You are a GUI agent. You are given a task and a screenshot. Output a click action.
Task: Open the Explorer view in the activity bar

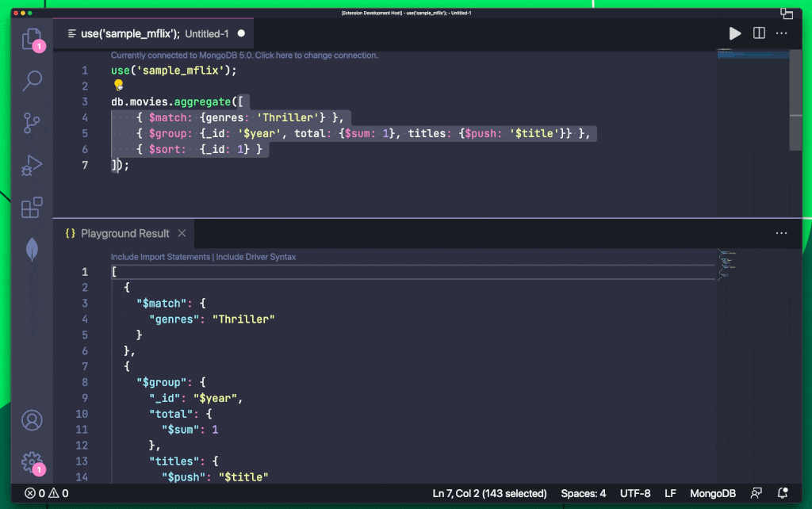(32, 40)
